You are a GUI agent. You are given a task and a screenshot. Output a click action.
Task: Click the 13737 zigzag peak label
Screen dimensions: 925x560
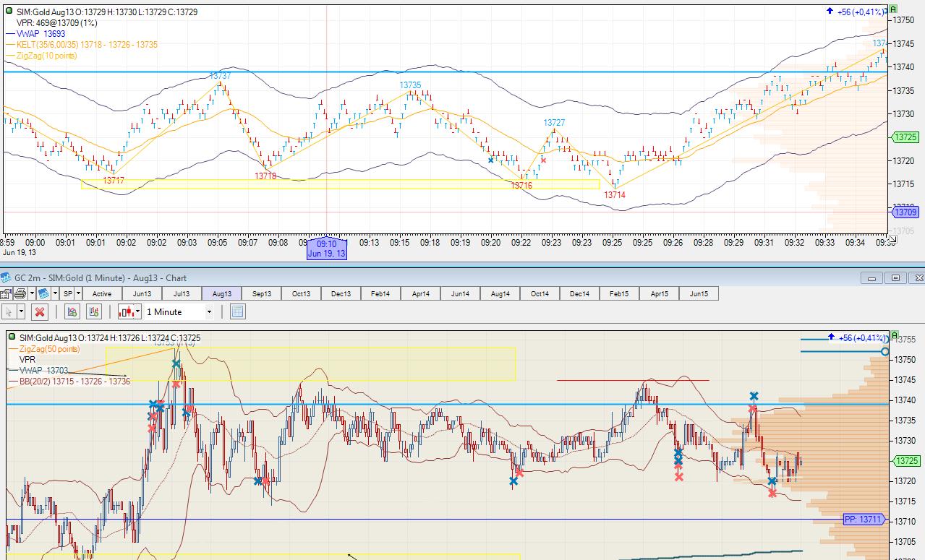click(221, 76)
